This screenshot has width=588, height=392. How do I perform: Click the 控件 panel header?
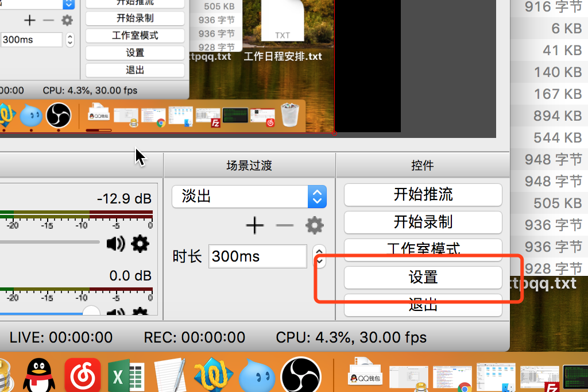coord(423,165)
